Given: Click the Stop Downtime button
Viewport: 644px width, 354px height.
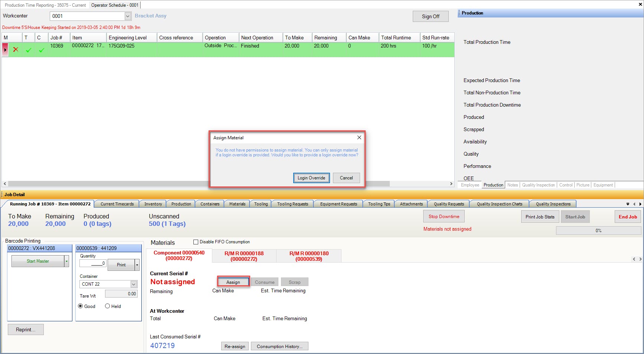Looking at the screenshot, I should (x=444, y=217).
